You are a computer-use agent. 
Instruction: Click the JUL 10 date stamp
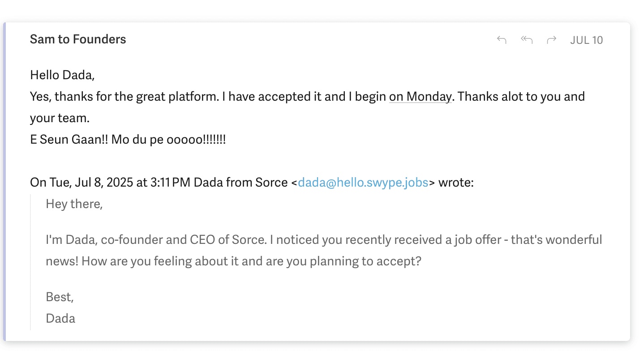point(586,40)
